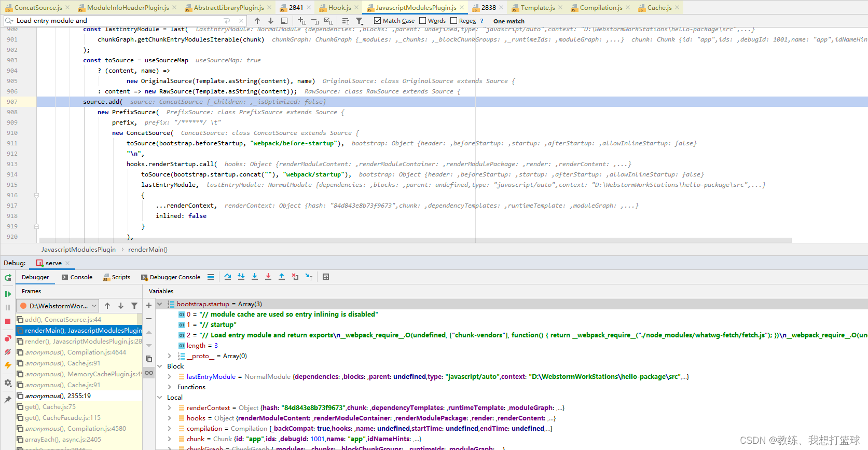
Task: Enable Regex checkbox
Action: [x=454, y=21]
